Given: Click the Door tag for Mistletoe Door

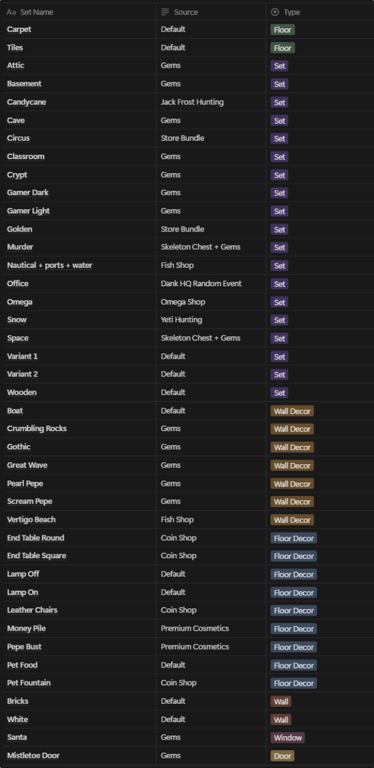Looking at the screenshot, I should coord(282,756).
